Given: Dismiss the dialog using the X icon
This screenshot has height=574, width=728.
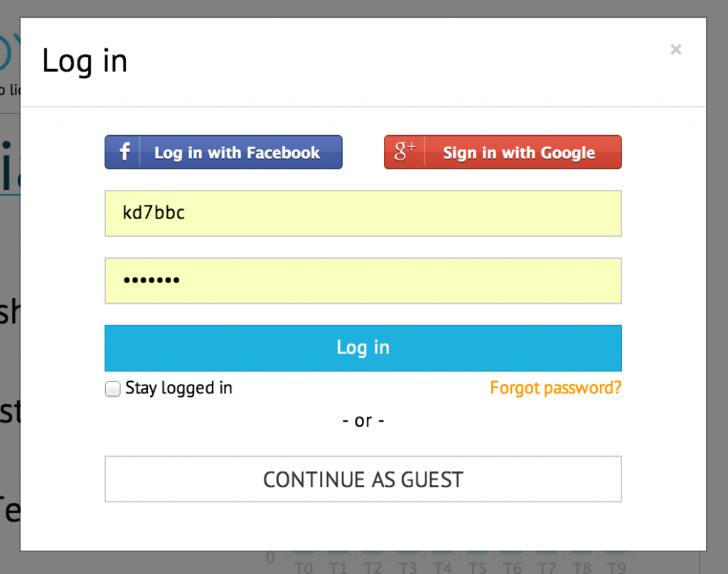Looking at the screenshot, I should click(675, 49).
